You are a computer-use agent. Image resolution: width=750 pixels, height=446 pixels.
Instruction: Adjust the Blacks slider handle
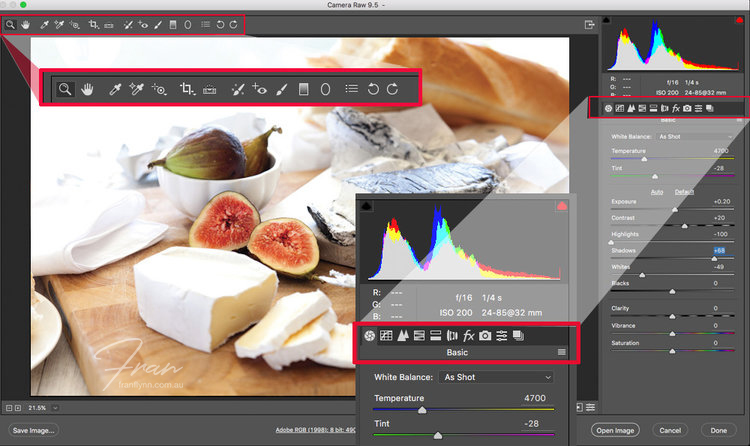(x=673, y=291)
